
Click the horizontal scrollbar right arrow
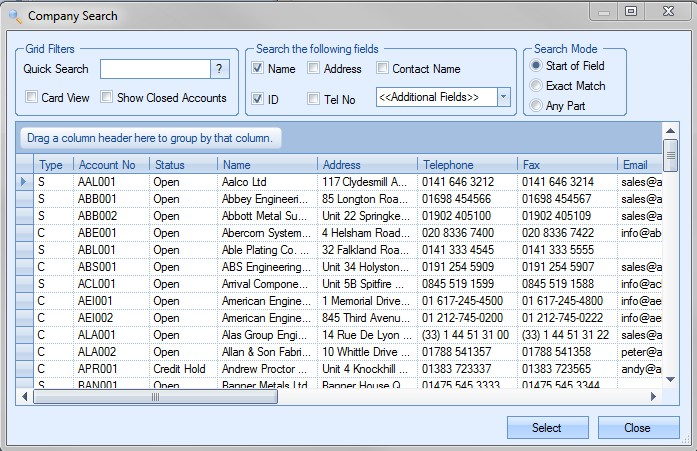click(x=654, y=397)
